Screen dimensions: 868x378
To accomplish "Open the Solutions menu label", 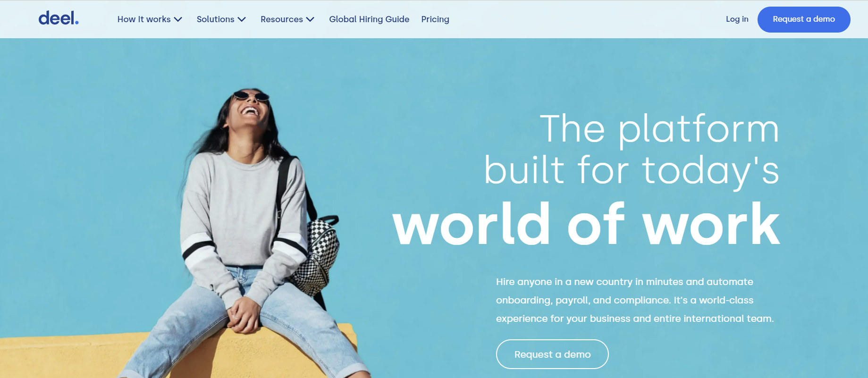I will click(x=215, y=19).
